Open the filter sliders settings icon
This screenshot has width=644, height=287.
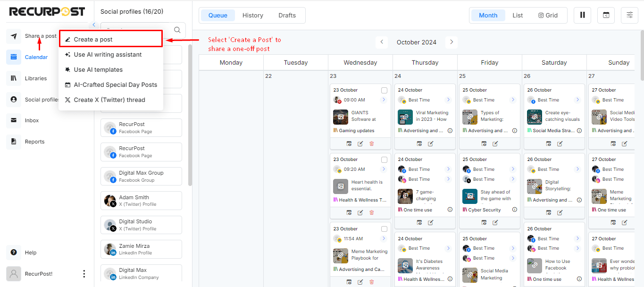pos(630,15)
